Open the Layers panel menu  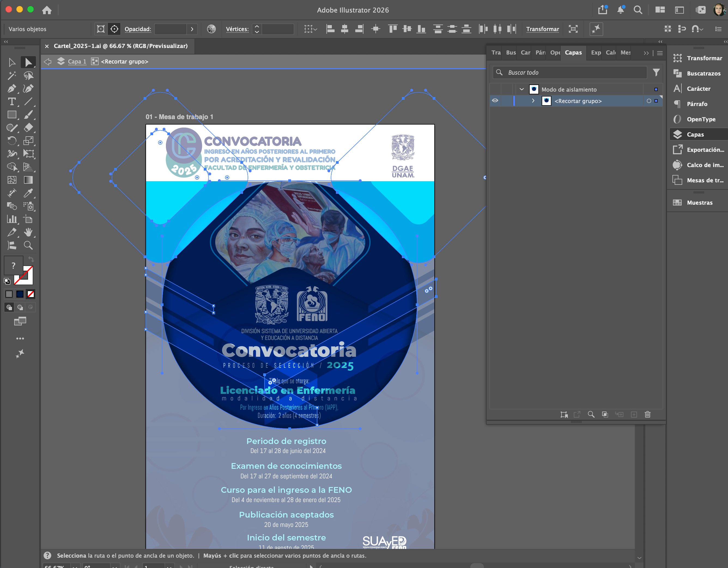click(x=660, y=53)
